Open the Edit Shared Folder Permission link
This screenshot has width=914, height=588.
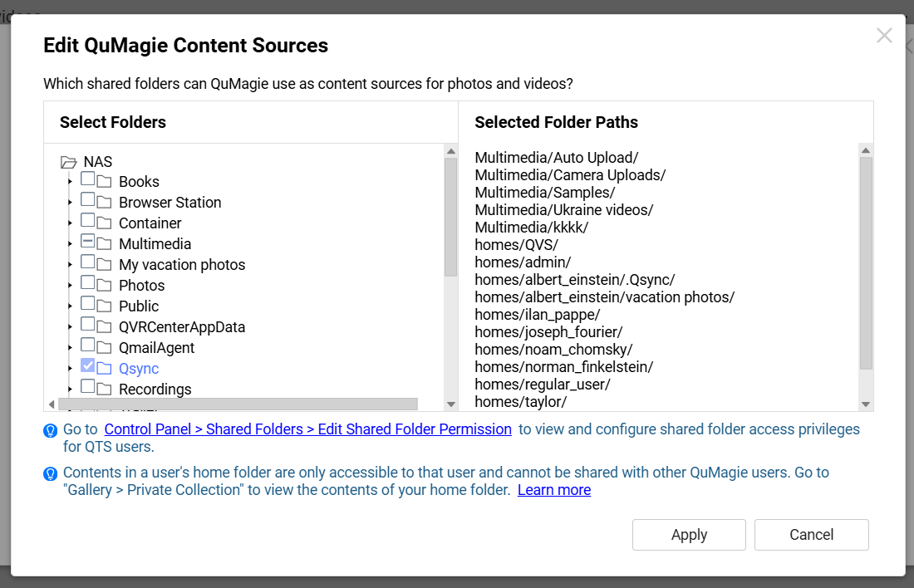307,429
